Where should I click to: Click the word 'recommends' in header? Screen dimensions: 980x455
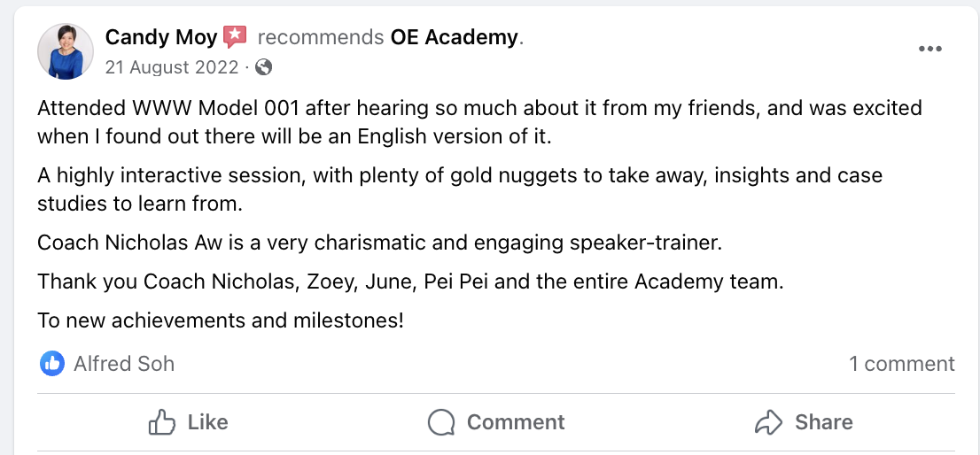pos(320,37)
